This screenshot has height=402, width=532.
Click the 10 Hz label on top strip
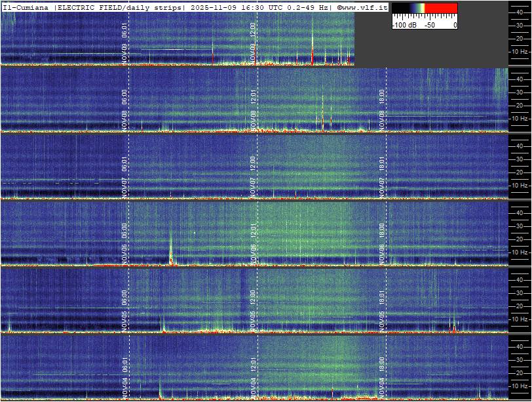click(x=520, y=51)
